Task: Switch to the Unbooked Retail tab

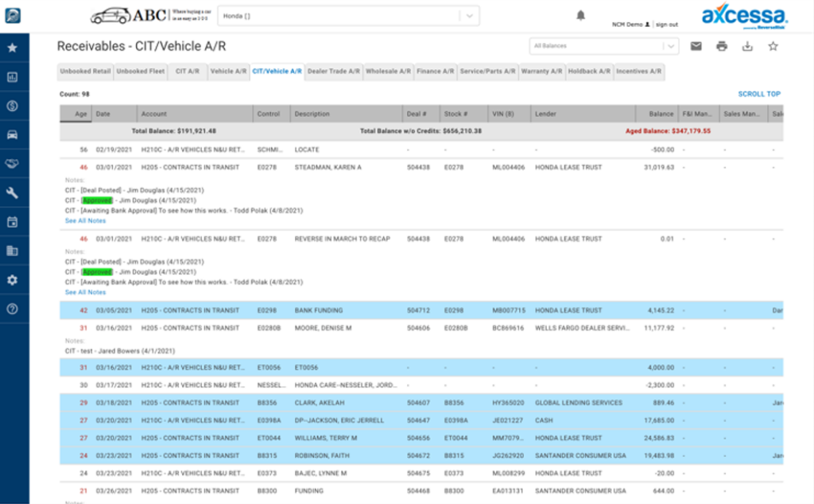Action: point(85,71)
